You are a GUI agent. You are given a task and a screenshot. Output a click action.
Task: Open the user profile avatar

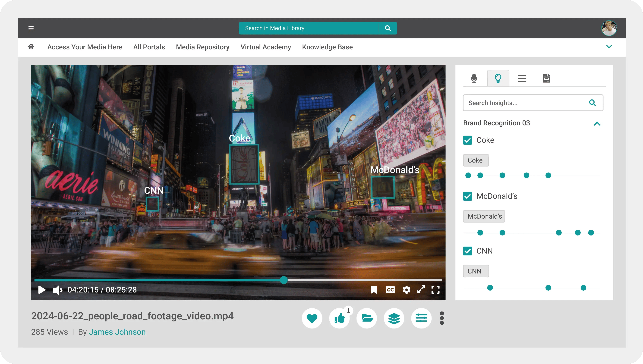tap(609, 28)
